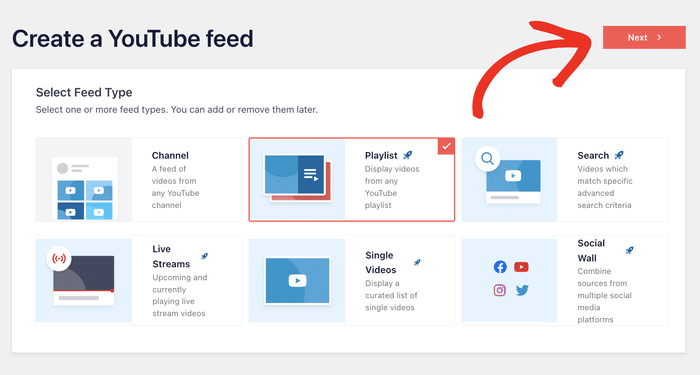Viewport: 700px width, 375px height.
Task: Click the rocket icon next to Single Videos
Action: [417, 262]
